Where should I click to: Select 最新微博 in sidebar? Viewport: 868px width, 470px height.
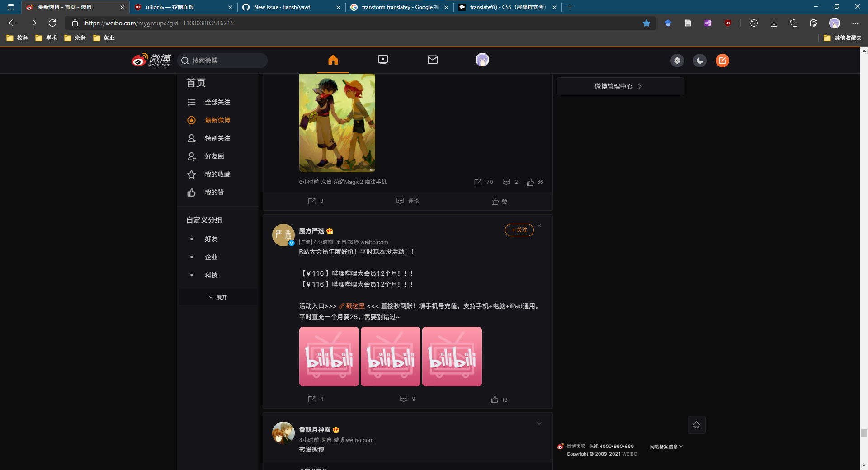218,120
